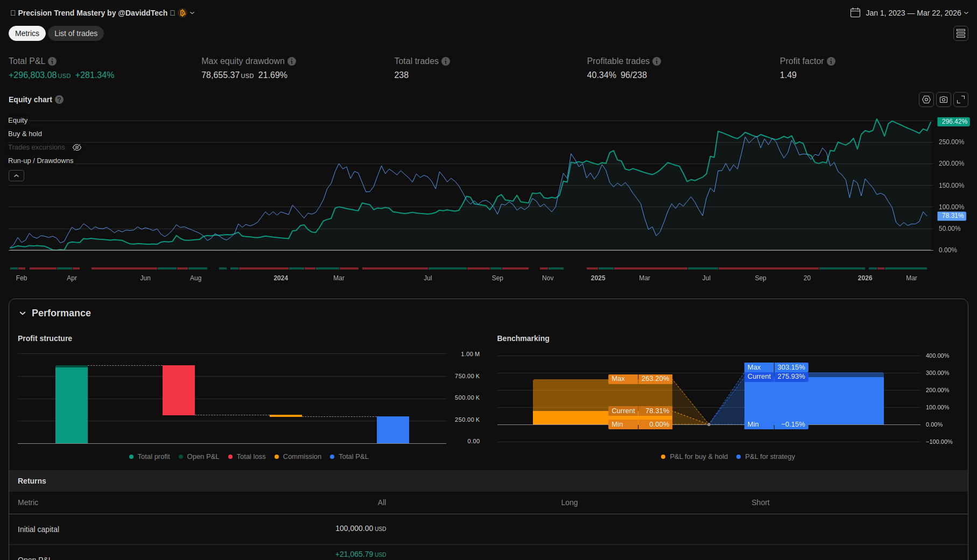Click the Equity chart help question mark
This screenshot has width=977, height=560.
(x=59, y=100)
